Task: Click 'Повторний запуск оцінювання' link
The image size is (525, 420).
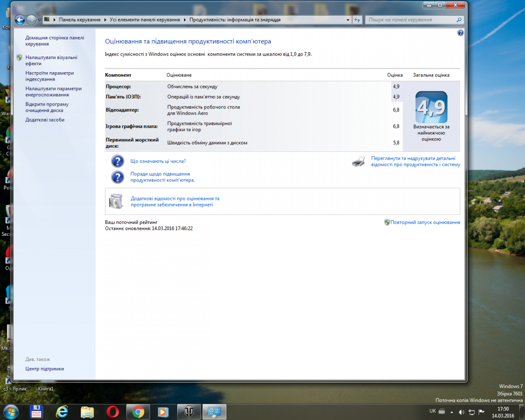Action: tap(425, 222)
